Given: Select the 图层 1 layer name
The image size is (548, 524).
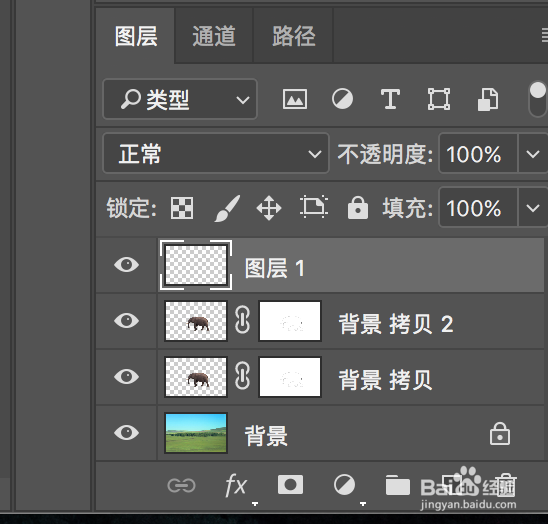Looking at the screenshot, I should click(275, 268).
